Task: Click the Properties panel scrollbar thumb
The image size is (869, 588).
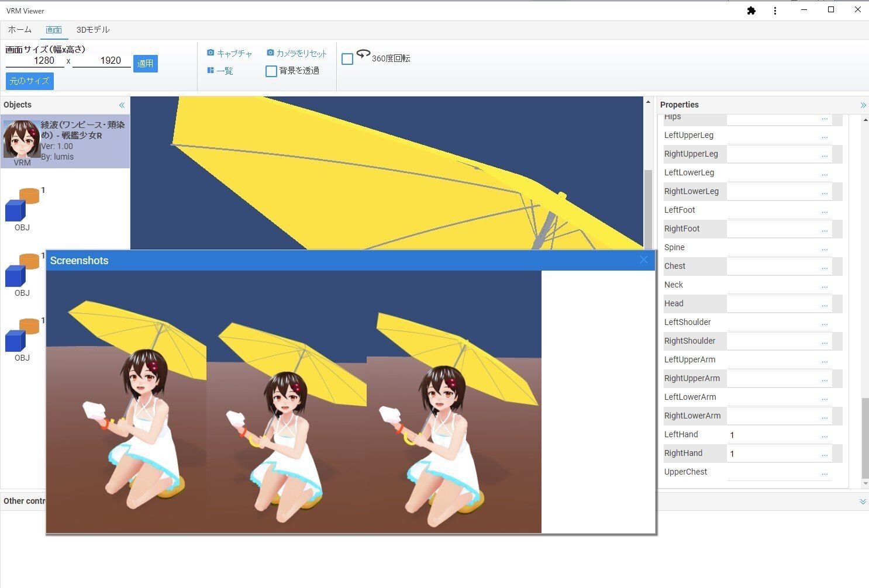Action: pos(865,438)
